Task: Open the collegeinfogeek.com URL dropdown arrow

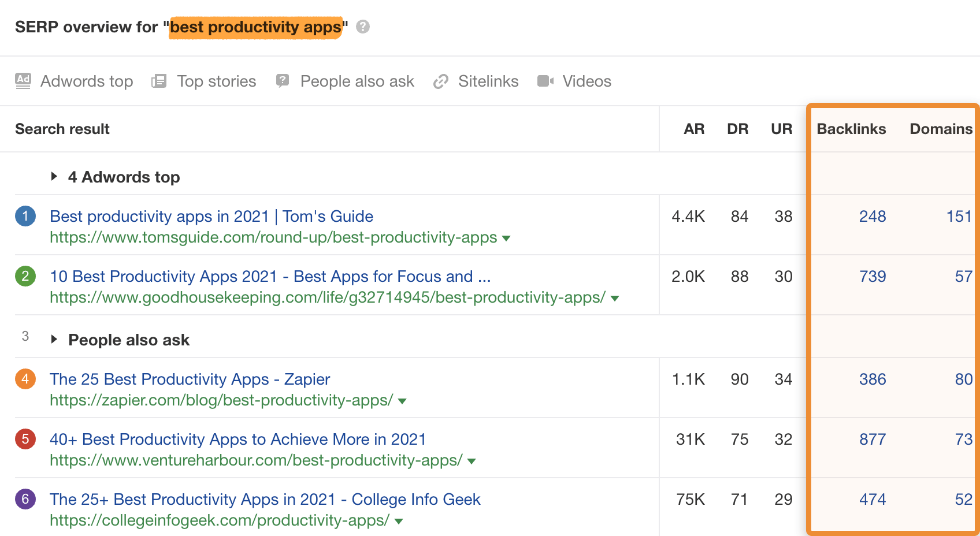Action: (398, 521)
